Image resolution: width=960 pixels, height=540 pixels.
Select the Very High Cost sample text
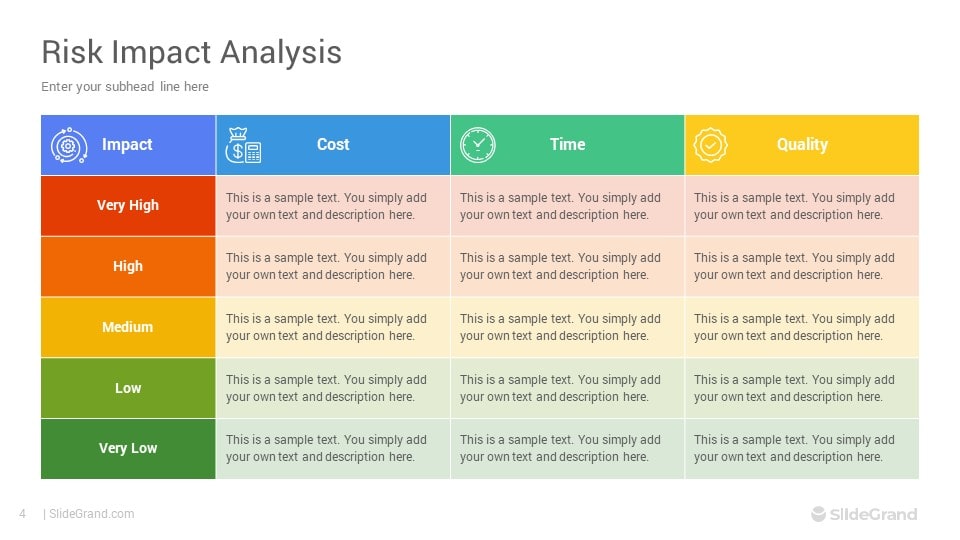tap(326, 206)
